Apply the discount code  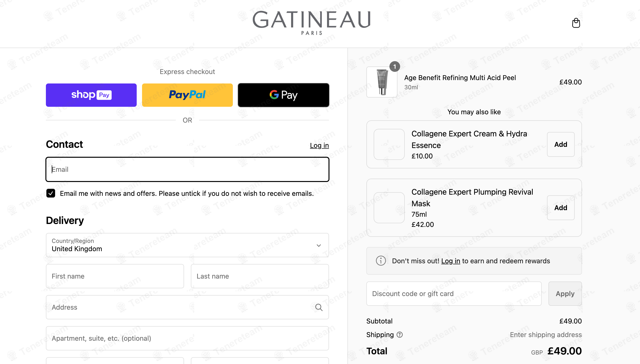pyautogui.click(x=565, y=293)
